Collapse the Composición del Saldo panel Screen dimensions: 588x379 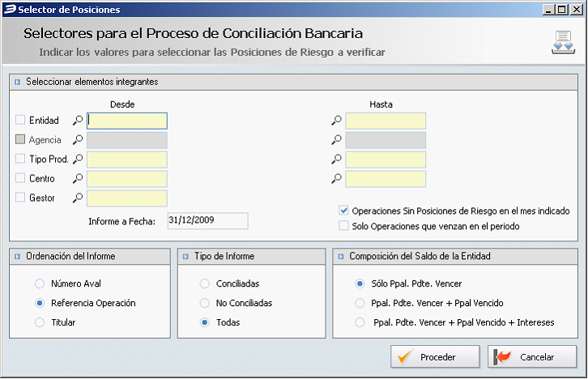[340, 257]
